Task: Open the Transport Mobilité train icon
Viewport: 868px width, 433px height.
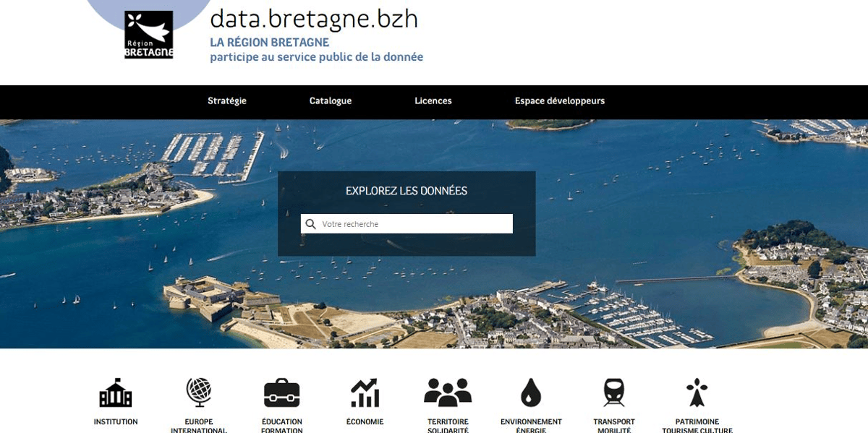Action: coord(614,393)
